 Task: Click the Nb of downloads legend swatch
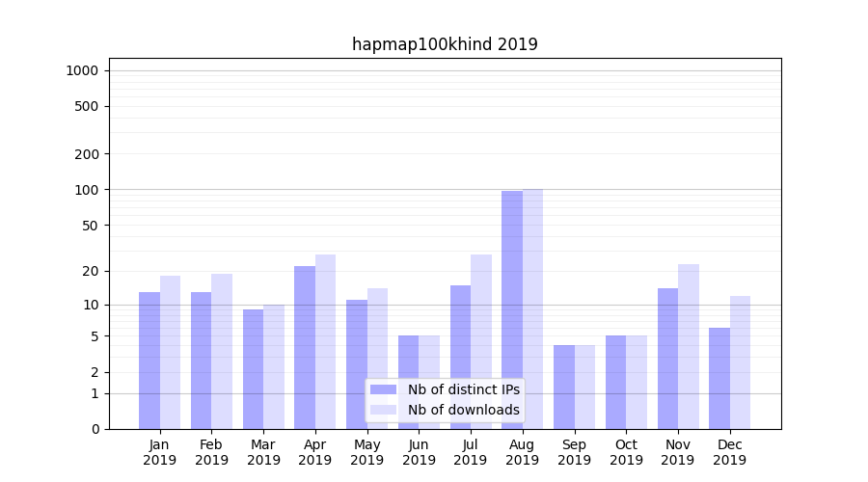(x=383, y=410)
